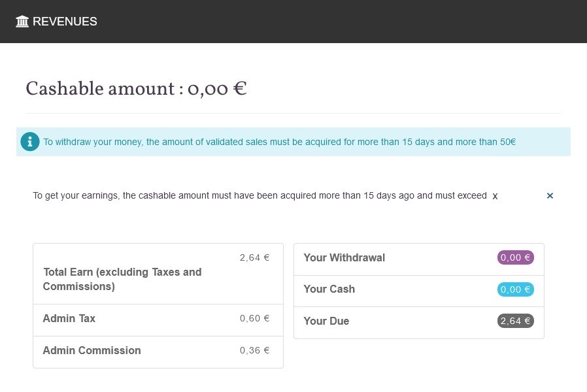The width and height of the screenshot is (587, 392).
Task: Click the bank icon in the header
Action: (22, 22)
